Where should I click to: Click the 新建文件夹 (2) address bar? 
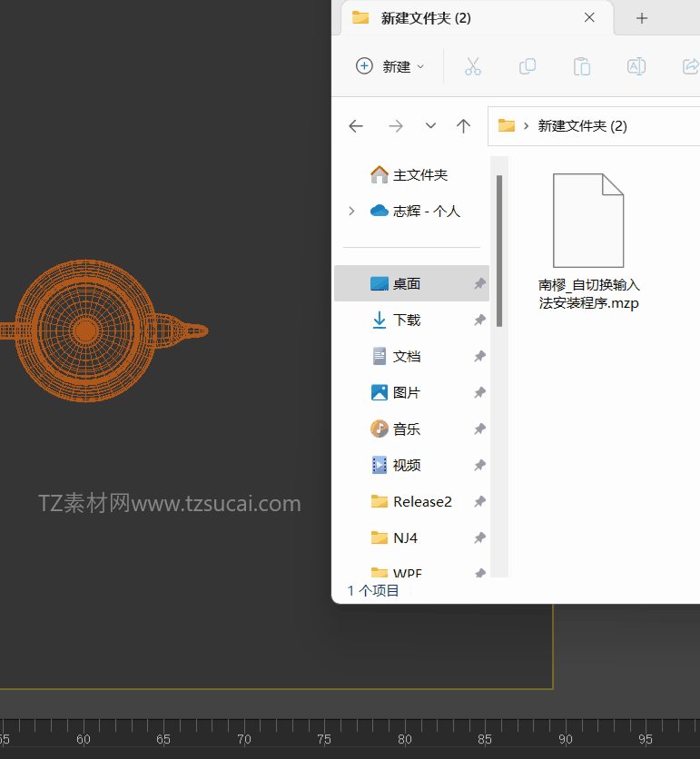[x=594, y=126]
